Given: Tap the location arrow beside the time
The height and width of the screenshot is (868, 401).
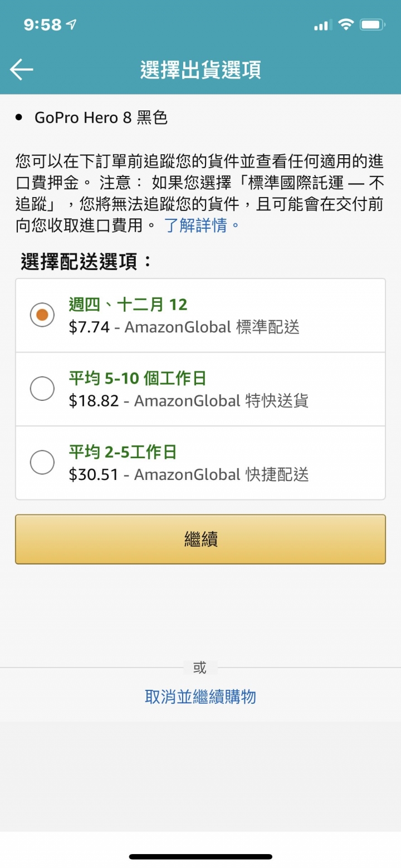Looking at the screenshot, I should pos(71,24).
